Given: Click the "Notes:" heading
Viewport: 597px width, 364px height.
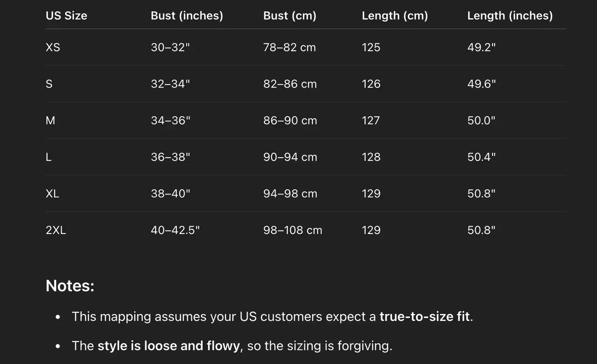Looking at the screenshot, I should 70,286.
